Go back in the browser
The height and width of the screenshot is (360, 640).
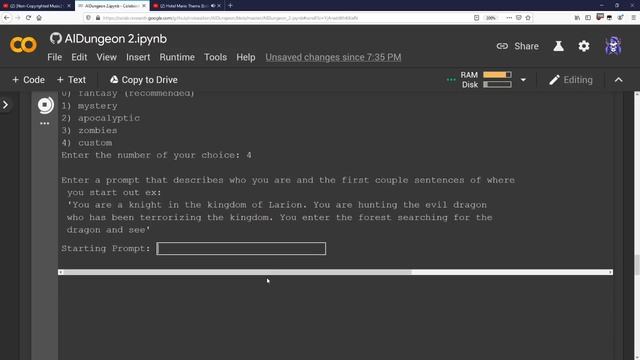[x=7, y=18]
